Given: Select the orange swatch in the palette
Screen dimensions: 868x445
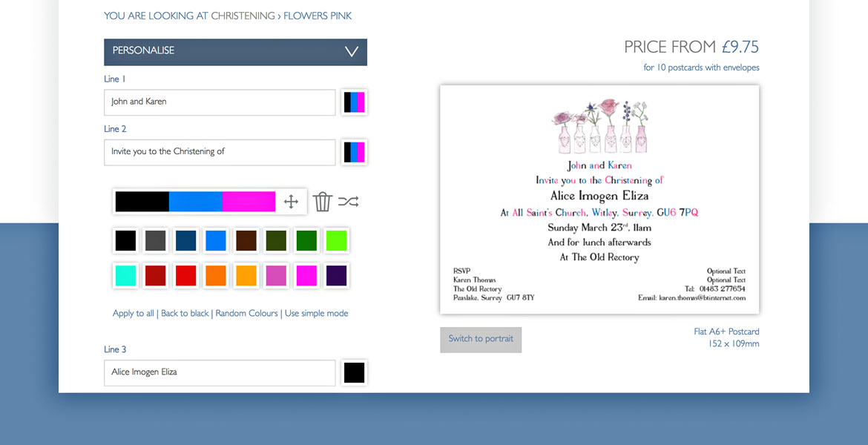Looking at the screenshot, I should (x=215, y=275).
